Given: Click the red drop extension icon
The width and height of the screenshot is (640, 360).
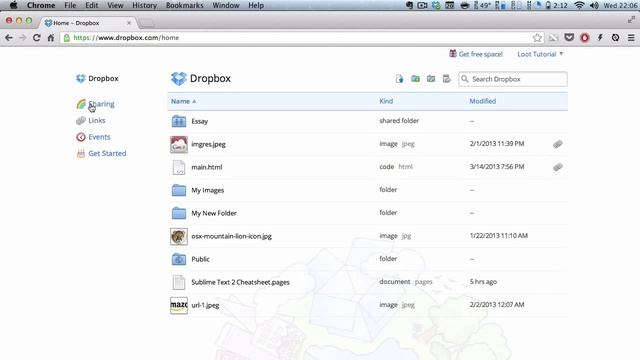Looking at the screenshot, I should coord(584,38).
